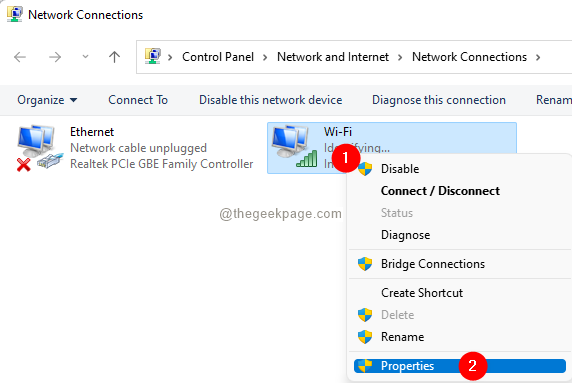Open Control Panel breadcrumb
572x383 pixels.
click(218, 57)
